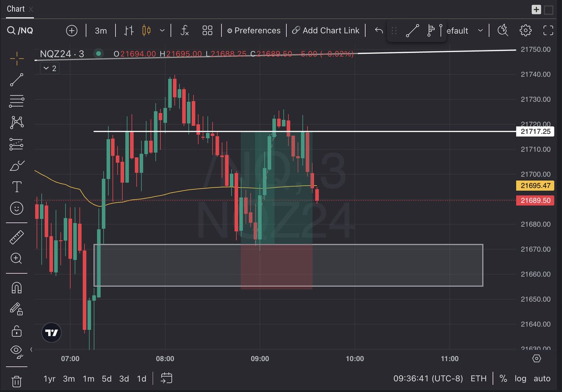The width and height of the screenshot is (562, 392).
Task: Grab the floating toolbar drag handle dots
Action: [394, 31]
